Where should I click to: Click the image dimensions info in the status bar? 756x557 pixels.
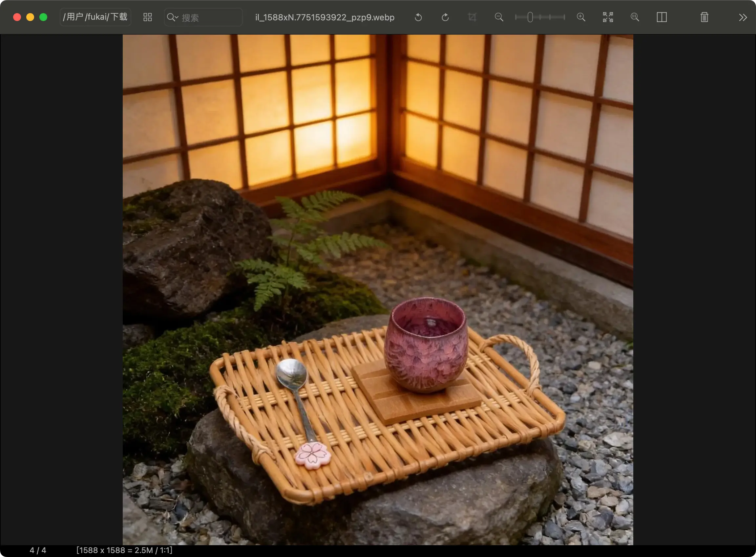(x=124, y=550)
